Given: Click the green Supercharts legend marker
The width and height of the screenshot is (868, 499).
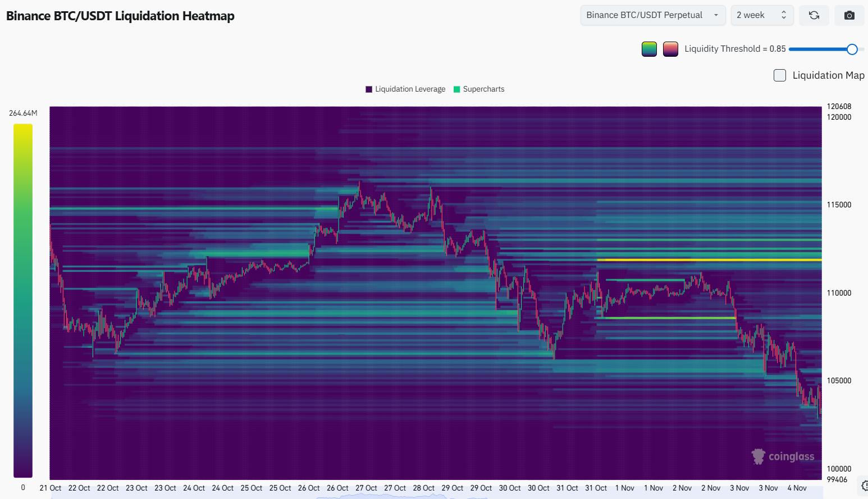Looking at the screenshot, I should tap(457, 89).
